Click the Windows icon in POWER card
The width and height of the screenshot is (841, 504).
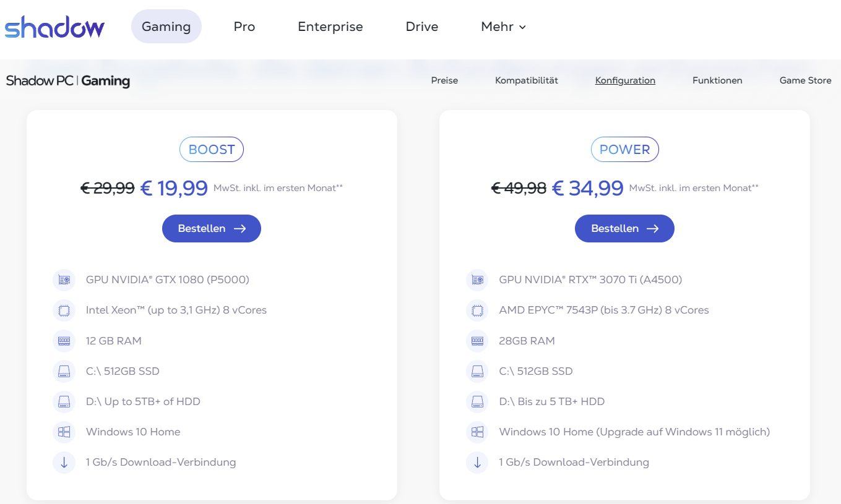477,432
